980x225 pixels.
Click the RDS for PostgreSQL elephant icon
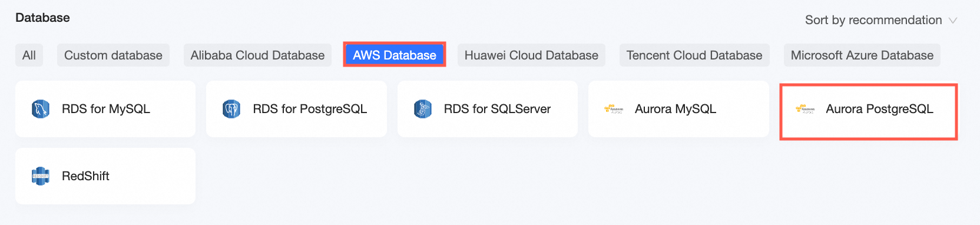coord(231,109)
